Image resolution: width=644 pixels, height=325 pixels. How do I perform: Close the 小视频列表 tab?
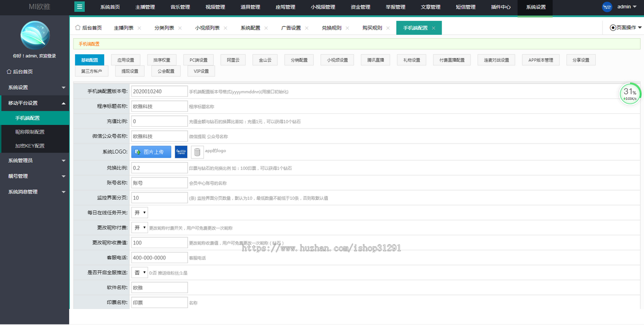(x=225, y=28)
